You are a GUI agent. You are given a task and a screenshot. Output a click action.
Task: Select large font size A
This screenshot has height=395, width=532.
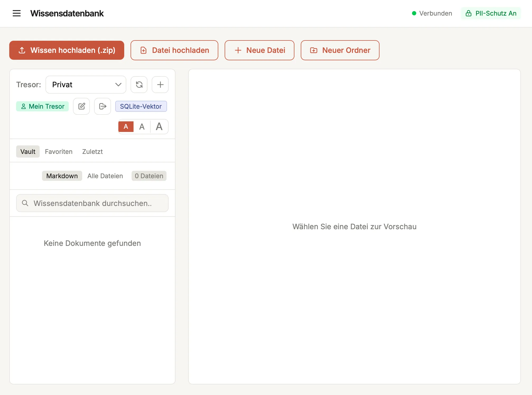coord(159,127)
